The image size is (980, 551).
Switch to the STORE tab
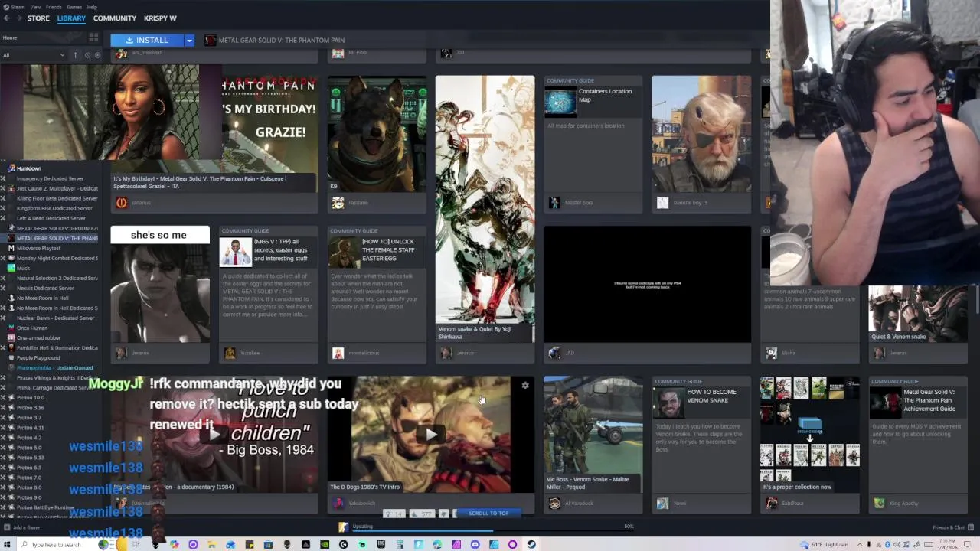click(38, 18)
